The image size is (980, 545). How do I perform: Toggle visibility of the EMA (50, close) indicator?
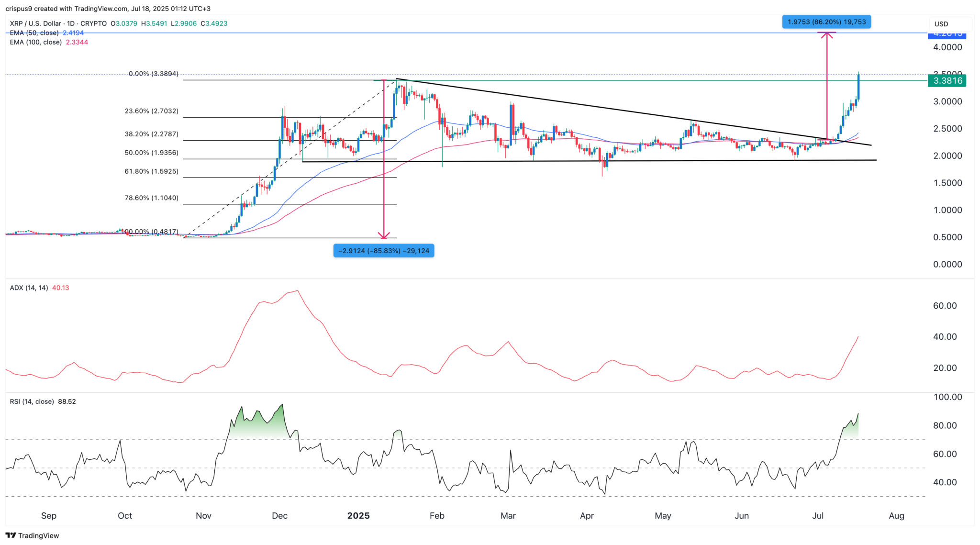(33, 33)
